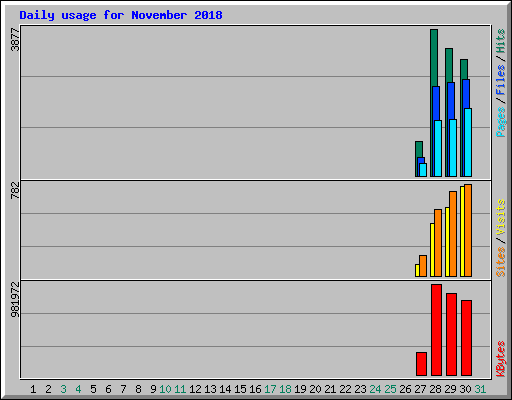512x400 pixels.
Task: Click the 782 sites axis value
Action: point(15,190)
